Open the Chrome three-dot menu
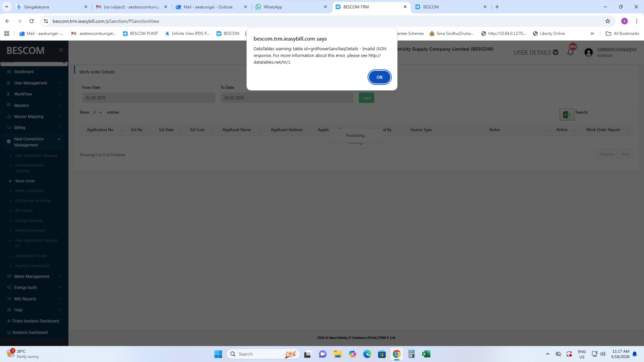This screenshot has width=644, height=362. tap(636, 21)
